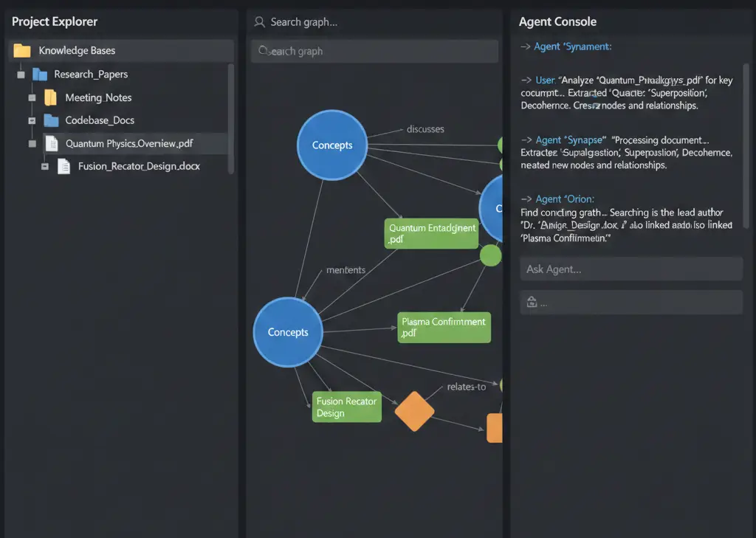The image size is (756, 538).
Task: Click the Project Explorer vertical scrollbar
Action: coord(231,118)
